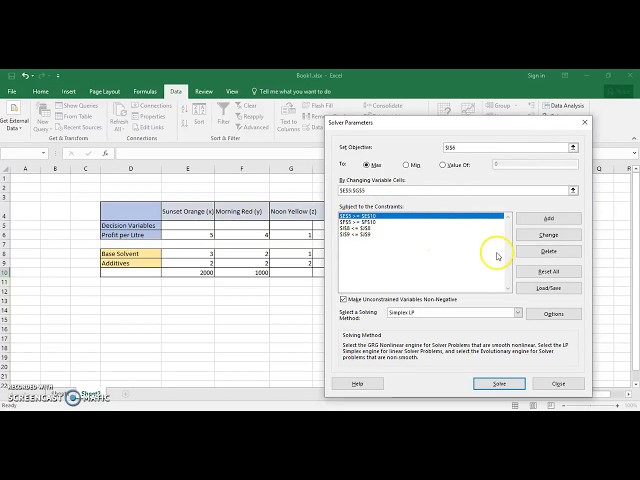Click in the Set Objective input field

(506, 148)
